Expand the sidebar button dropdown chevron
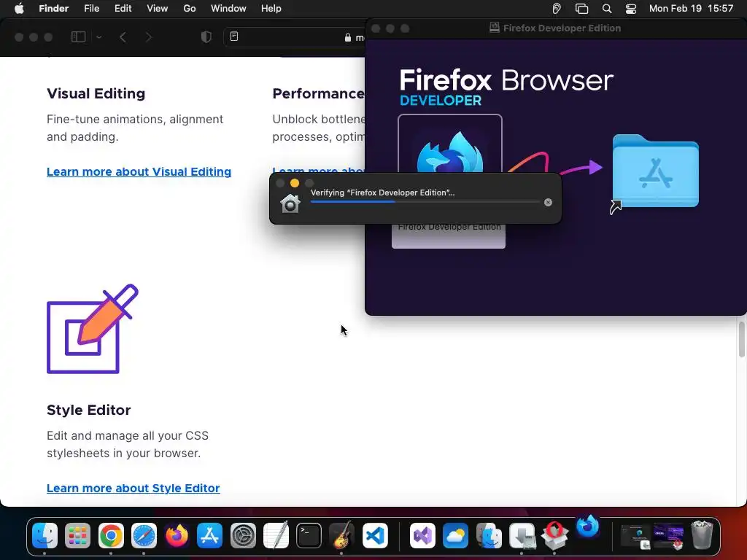This screenshot has width=747, height=560. (x=99, y=37)
